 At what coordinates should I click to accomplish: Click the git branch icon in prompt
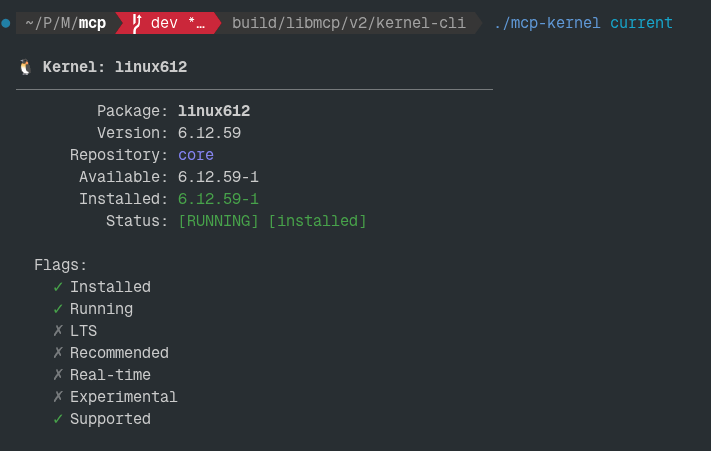(x=136, y=22)
